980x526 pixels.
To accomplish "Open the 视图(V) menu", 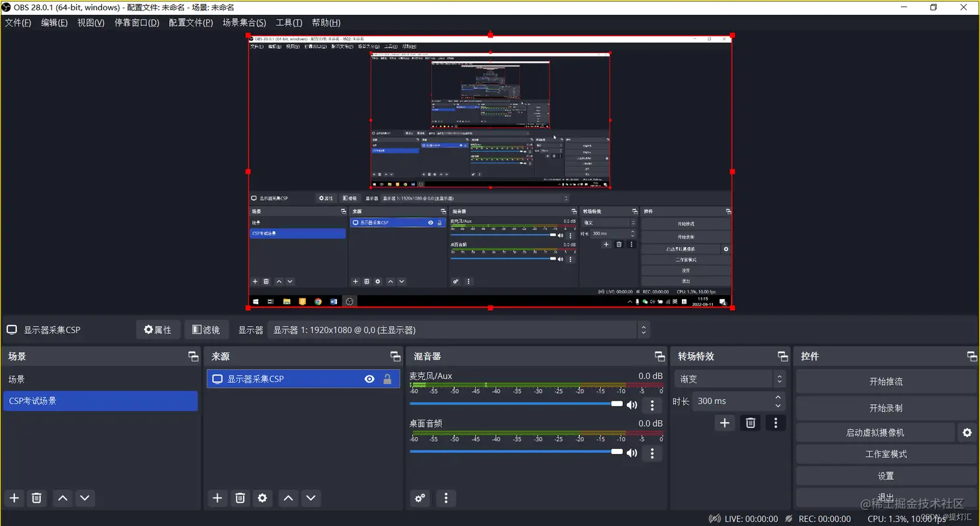I will [x=91, y=23].
